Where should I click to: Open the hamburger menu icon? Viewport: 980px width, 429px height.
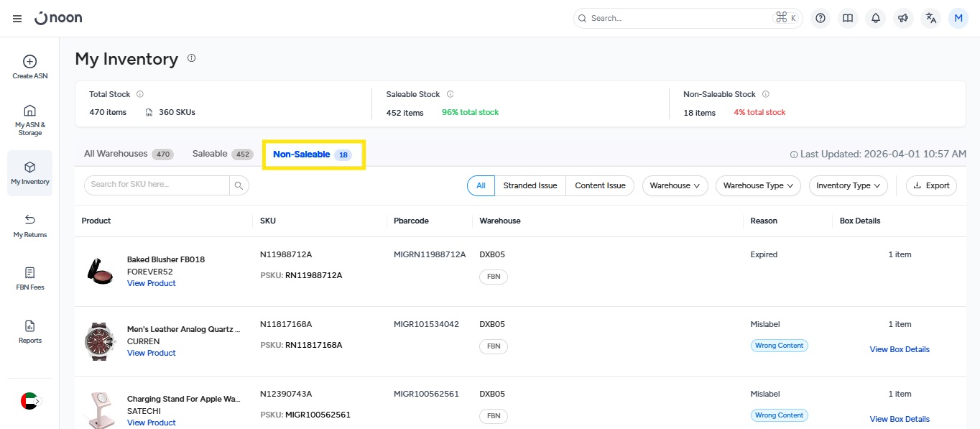point(17,19)
